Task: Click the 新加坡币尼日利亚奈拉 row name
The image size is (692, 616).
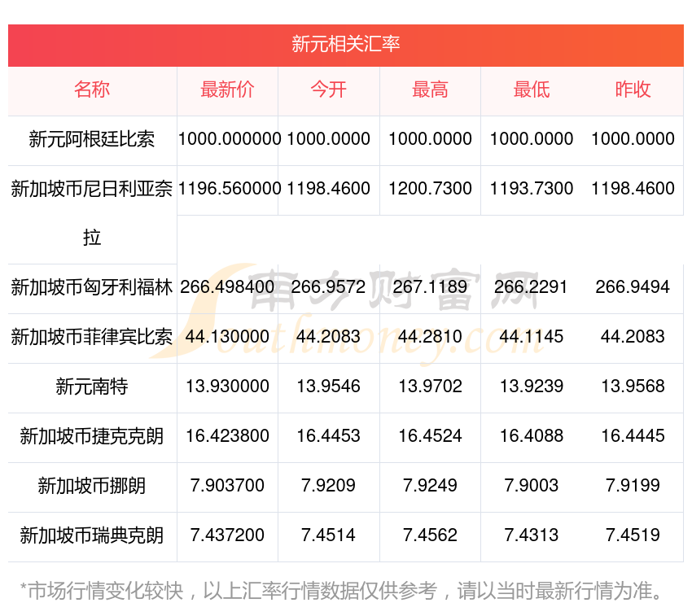Action: pyautogui.click(x=92, y=213)
